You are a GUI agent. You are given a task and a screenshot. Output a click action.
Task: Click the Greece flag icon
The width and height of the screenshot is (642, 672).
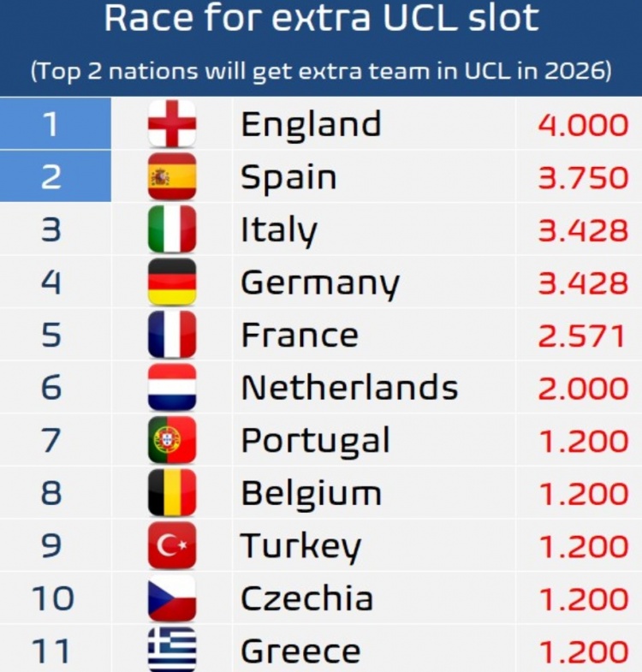172,651
